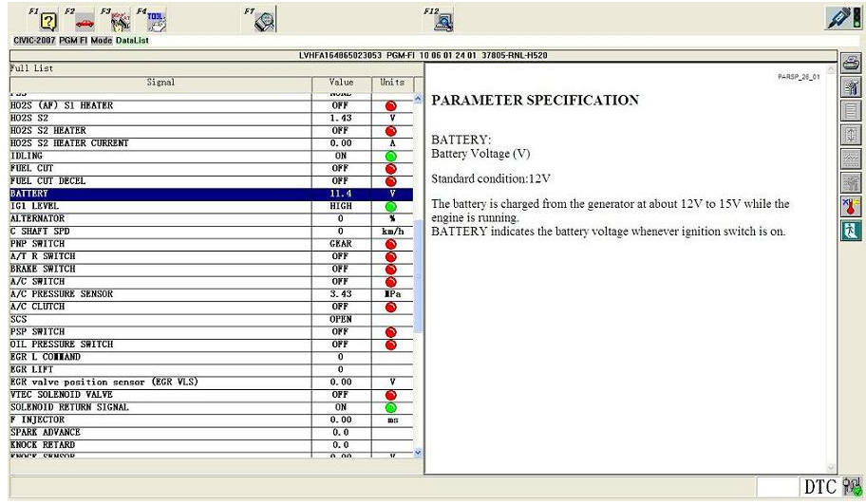Click the signal list scroll down arrow

[x=418, y=453]
